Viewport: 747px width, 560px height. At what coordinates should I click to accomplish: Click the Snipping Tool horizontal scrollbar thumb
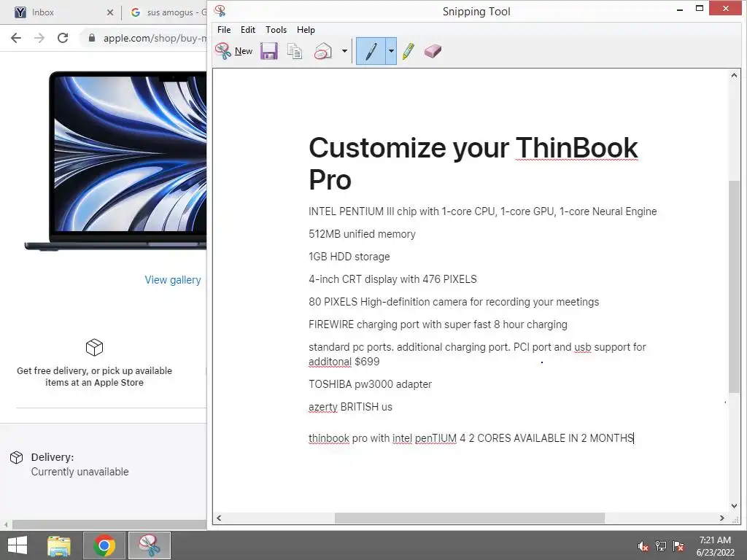click(470, 518)
